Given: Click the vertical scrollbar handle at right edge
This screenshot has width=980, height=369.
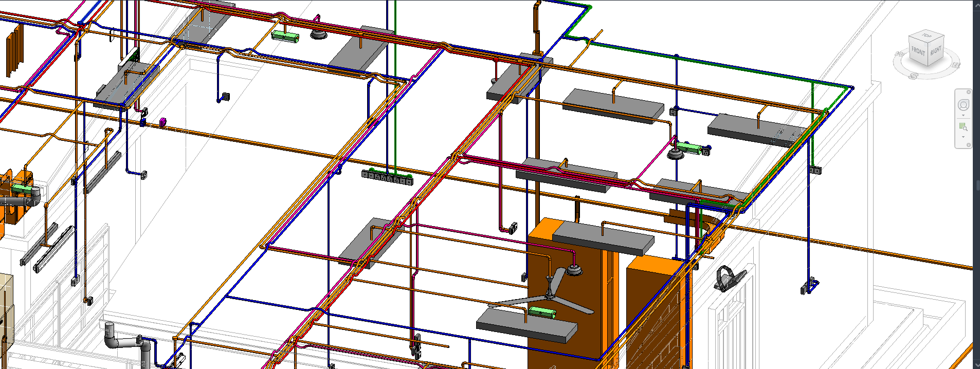Looking at the screenshot, I should coord(977,185).
